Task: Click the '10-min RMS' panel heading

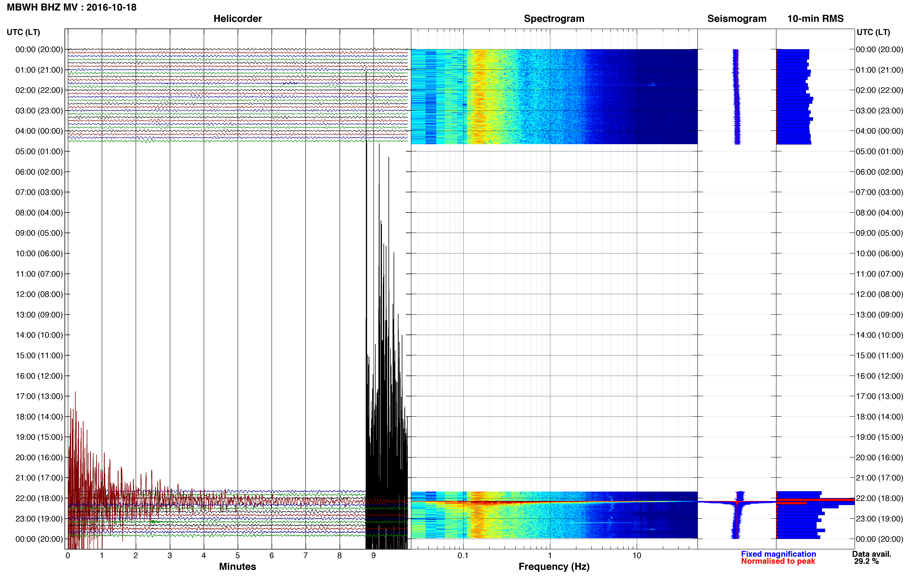Action: point(815,18)
